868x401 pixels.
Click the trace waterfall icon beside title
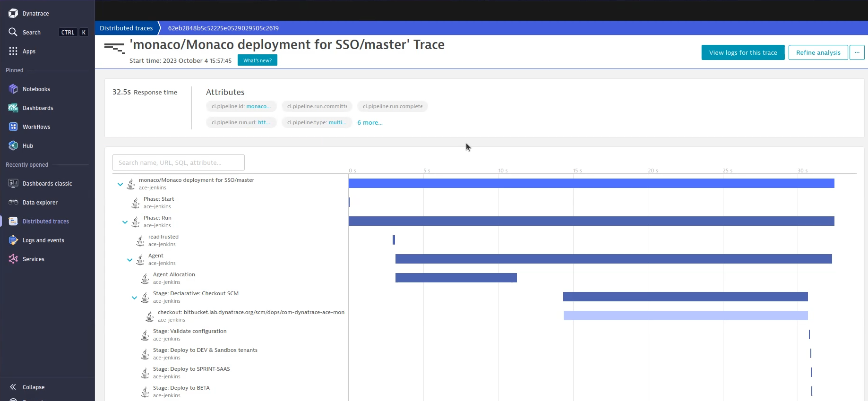[x=114, y=48]
